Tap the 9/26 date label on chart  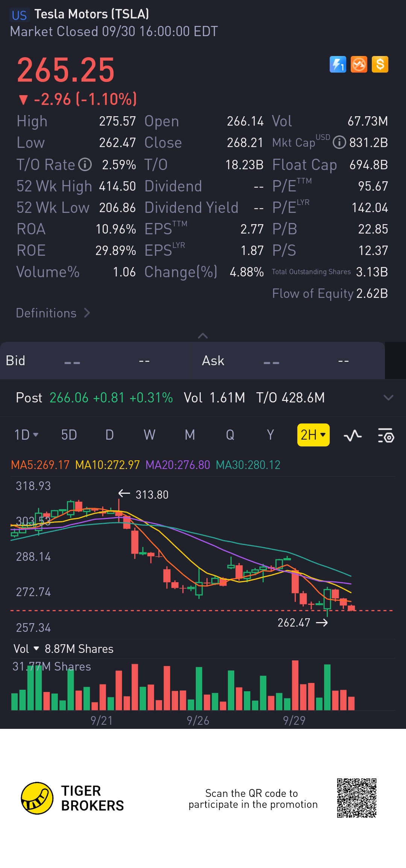[198, 721]
